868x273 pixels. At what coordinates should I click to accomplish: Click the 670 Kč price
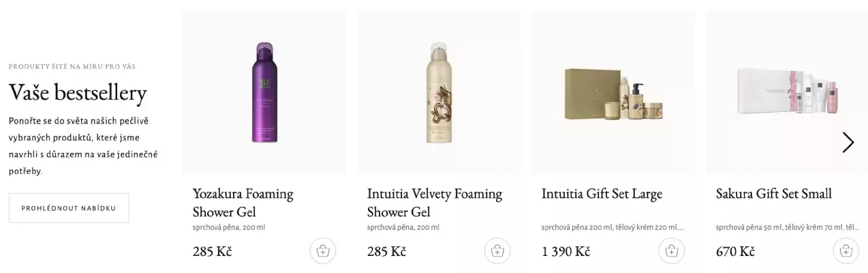coord(735,251)
